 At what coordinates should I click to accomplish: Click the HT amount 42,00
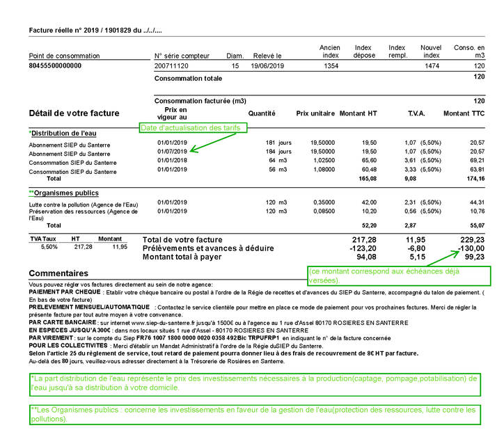point(369,202)
